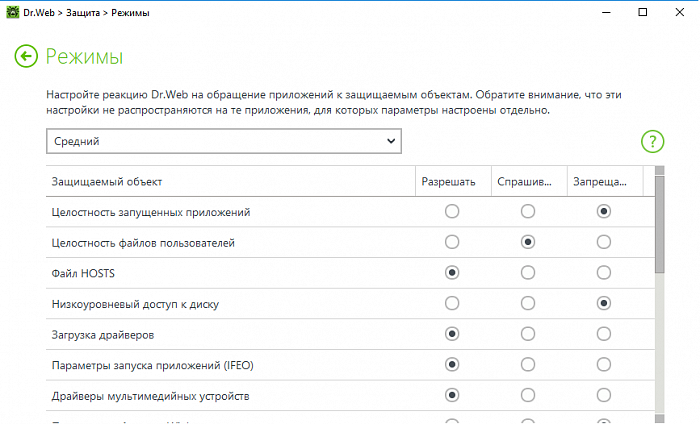Image resolution: width=700 pixels, height=424 pixels.
Task: Select Спрашивать for Целостность запущенных приложений
Action: 528,211
